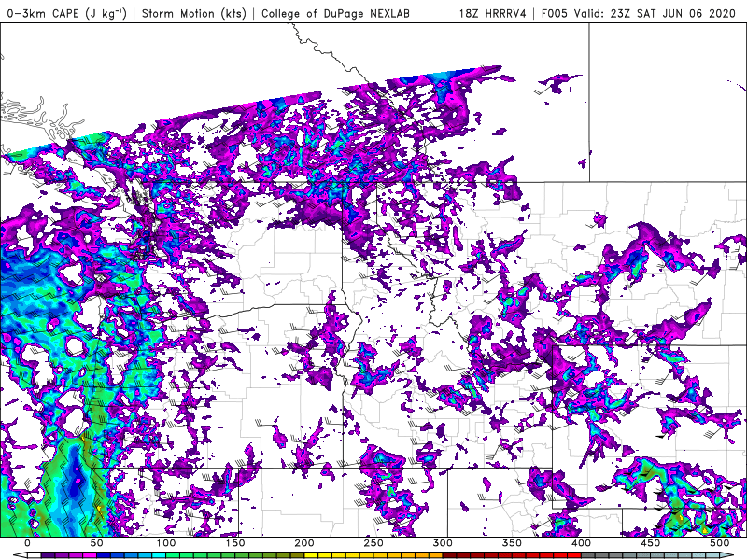This screenshot has height=560, width=747.
Task: Click the cyan swatch just left of scale value 100
Action: [159, 554]
